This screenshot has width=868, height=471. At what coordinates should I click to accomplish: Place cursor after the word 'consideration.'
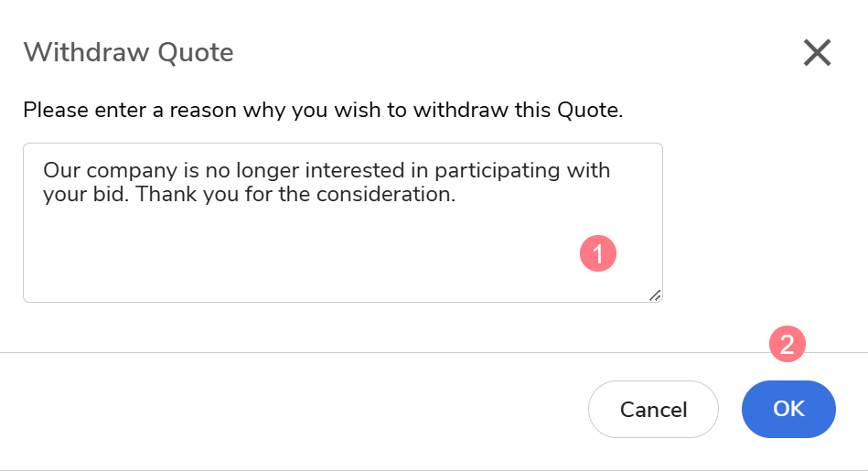[456, 195]
